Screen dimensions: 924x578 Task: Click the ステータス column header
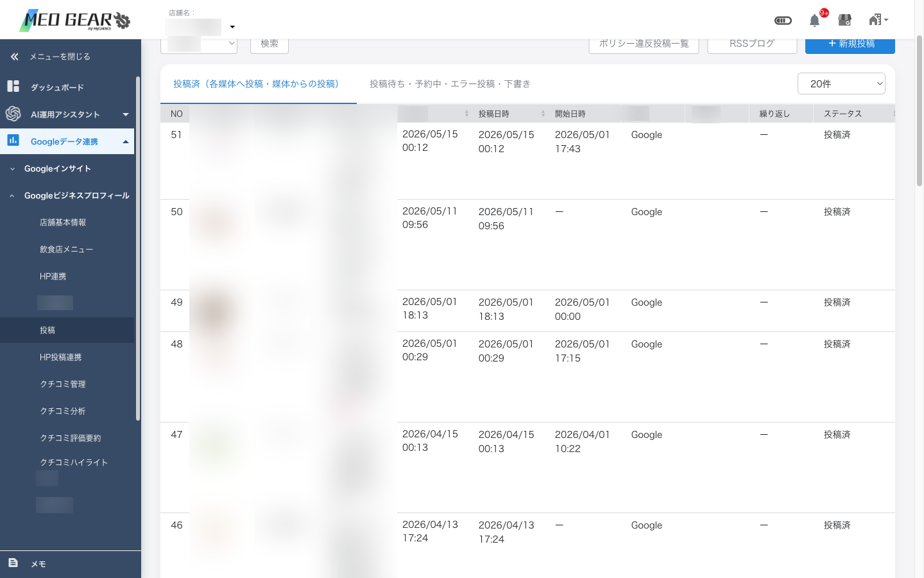coord(843,114)
